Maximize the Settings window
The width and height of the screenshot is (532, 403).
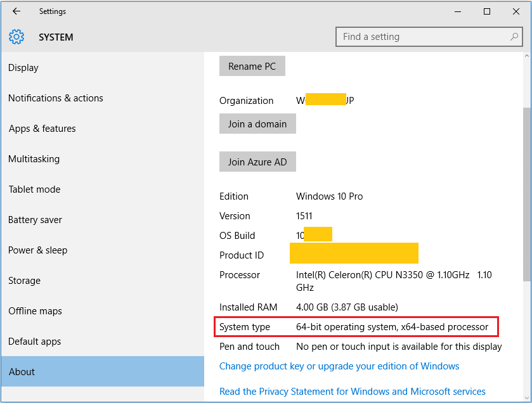[x=487, y=11]
